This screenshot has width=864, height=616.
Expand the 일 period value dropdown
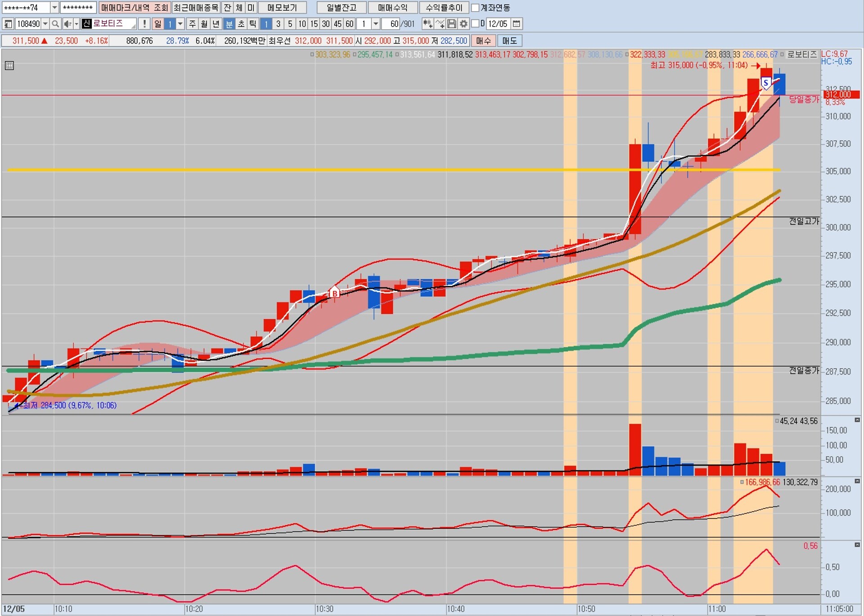point(180,24)
